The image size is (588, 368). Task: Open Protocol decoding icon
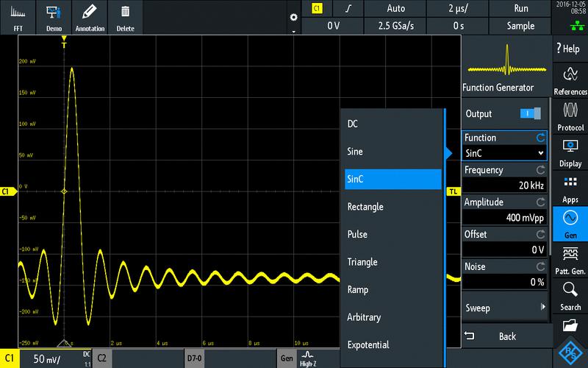(x=570, y=116)
